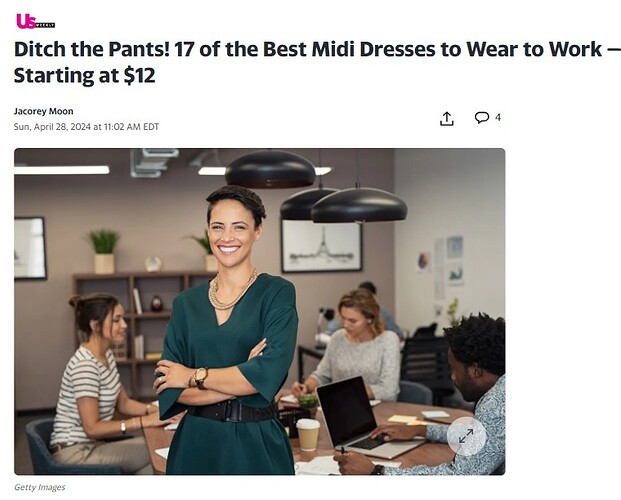Open comments via speech bubble icon
Viewport: 621px width, 500px height.
[481, 118]
